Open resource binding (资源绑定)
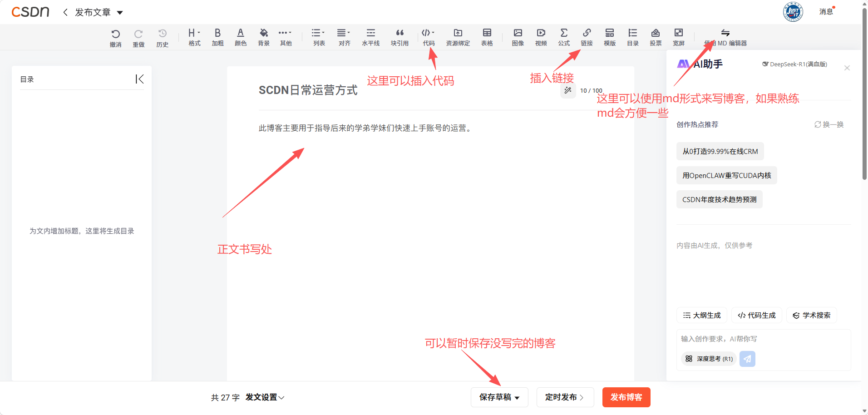The image size is (868, 415). [x=458, y=37]
